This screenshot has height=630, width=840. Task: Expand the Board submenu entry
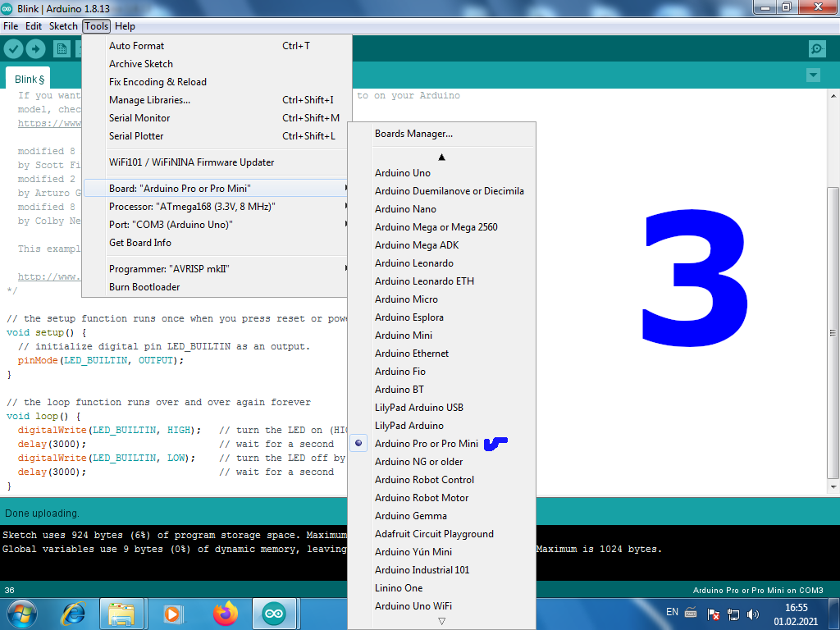(x=217, y=189)
